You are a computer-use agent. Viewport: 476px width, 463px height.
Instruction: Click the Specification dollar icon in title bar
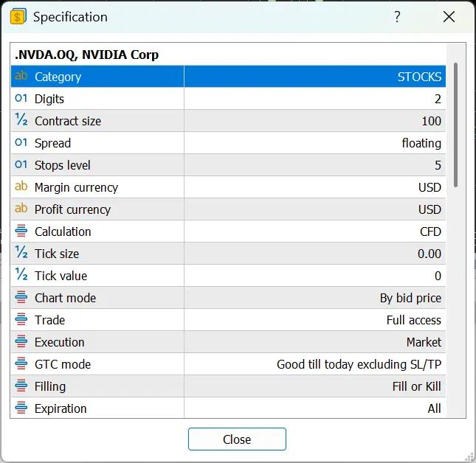point(18,17)
